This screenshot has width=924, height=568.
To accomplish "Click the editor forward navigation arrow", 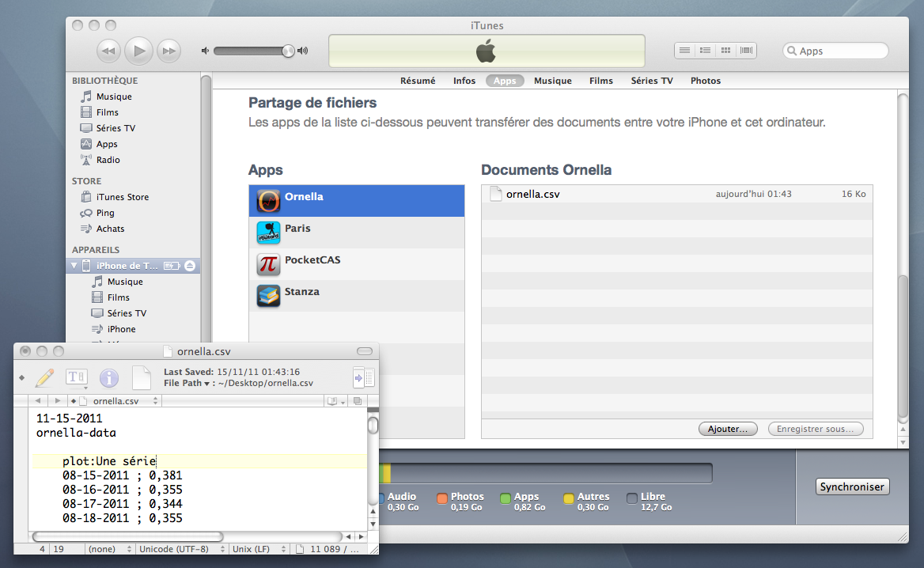I will [57, 400].
